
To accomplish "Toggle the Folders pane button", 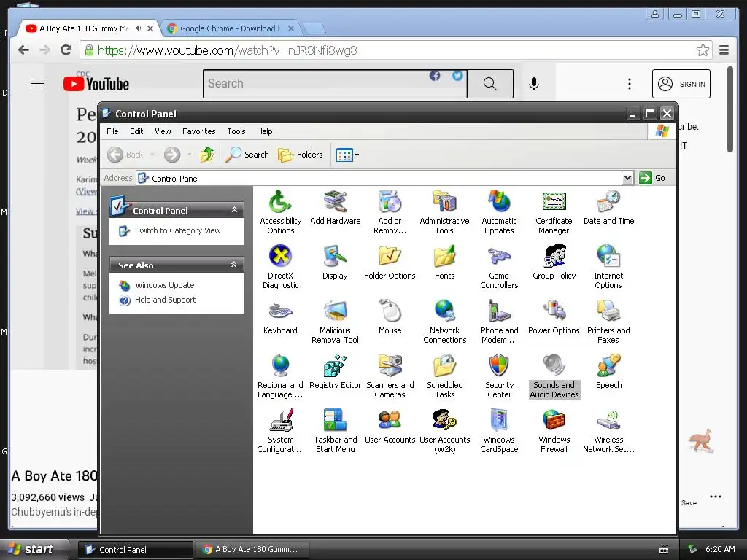I will [300, 155].
